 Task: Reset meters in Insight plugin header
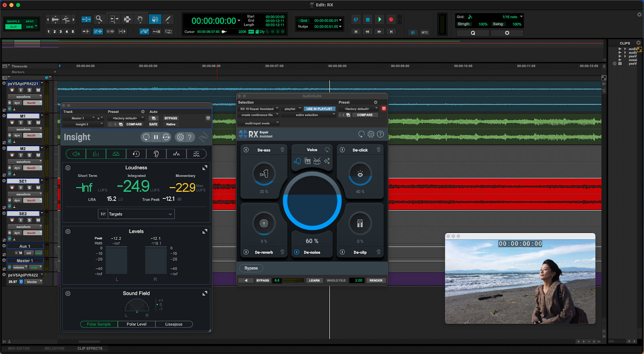(146, 137)
